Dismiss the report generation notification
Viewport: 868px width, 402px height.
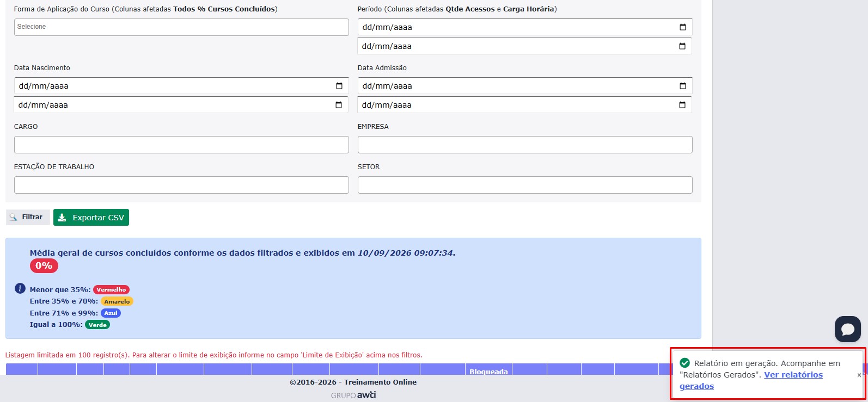(859, 375)
